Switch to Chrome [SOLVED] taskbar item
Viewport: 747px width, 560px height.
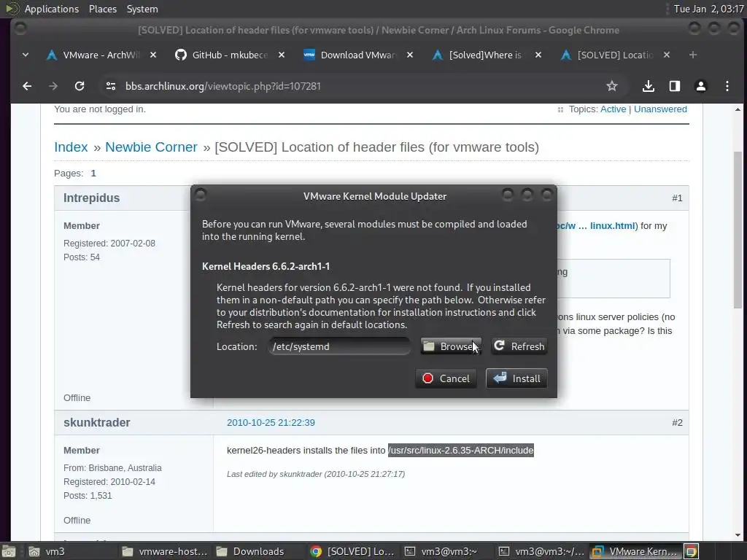352,551
